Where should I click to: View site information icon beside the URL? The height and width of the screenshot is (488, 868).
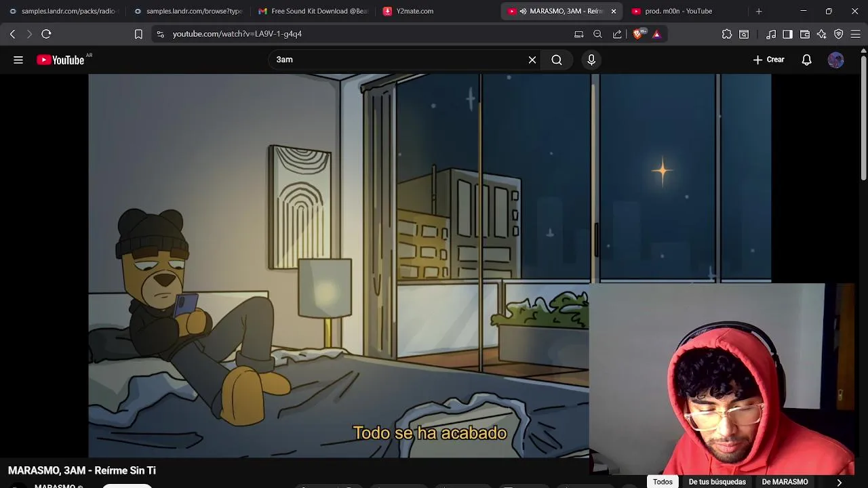[160, 34]
